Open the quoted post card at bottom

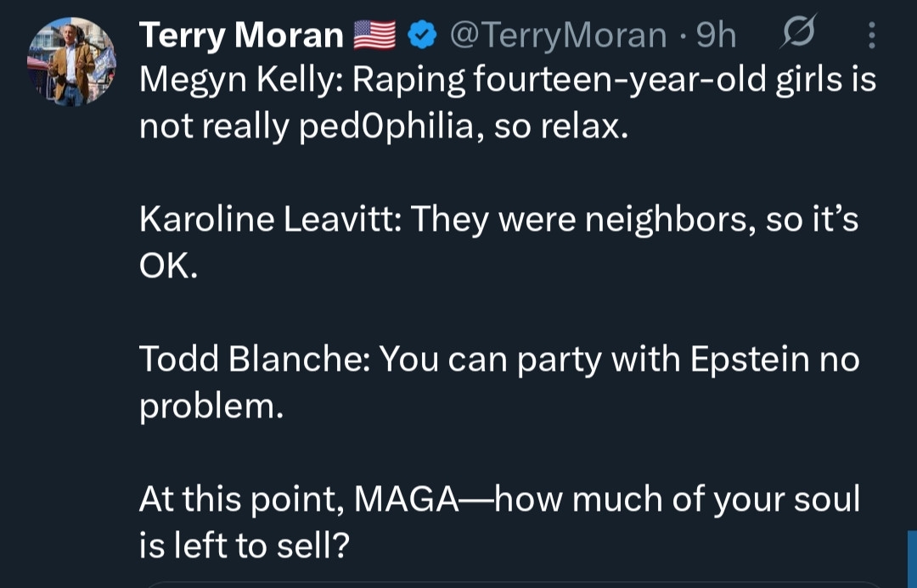[509, 584]
